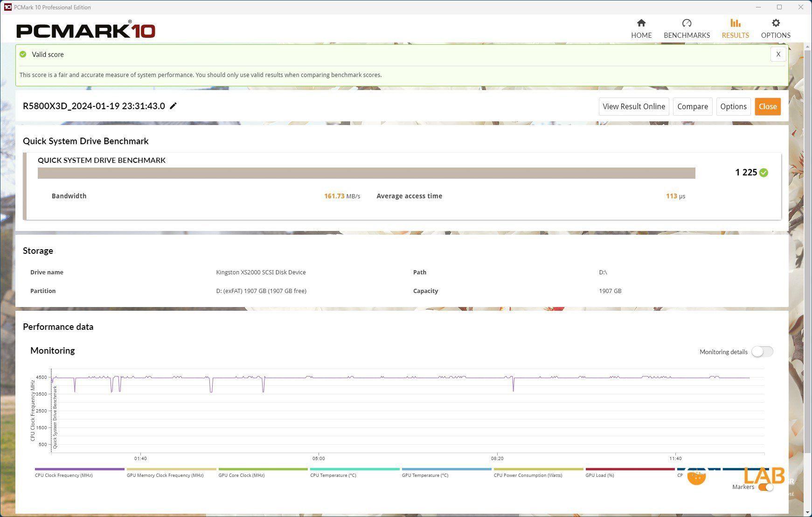Click the Capacity value 1907 GB
Screen dimensions: 812x517
[610, 291]
